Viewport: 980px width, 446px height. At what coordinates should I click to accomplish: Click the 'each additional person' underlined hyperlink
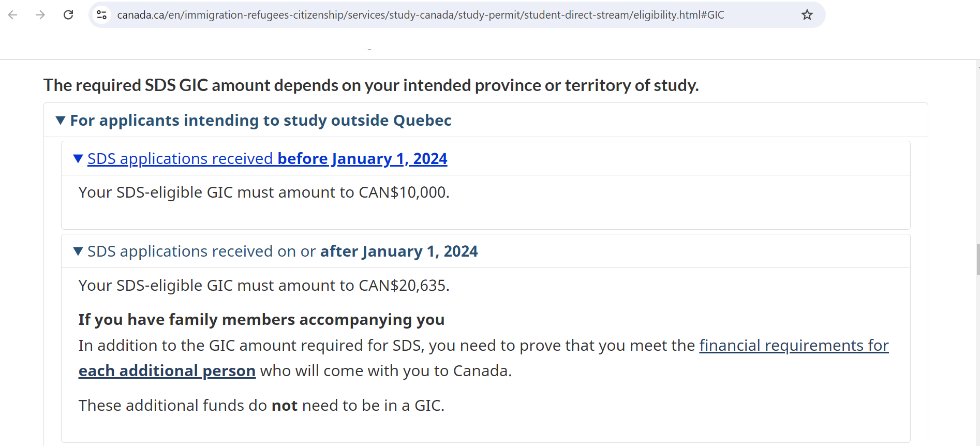pyautogui.click(x=167, y=370)
